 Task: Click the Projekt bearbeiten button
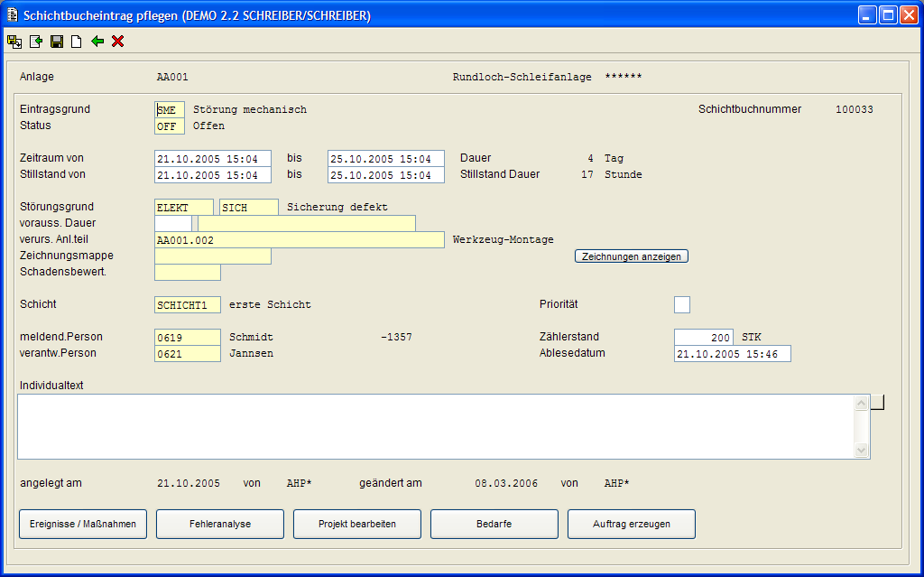357,524
